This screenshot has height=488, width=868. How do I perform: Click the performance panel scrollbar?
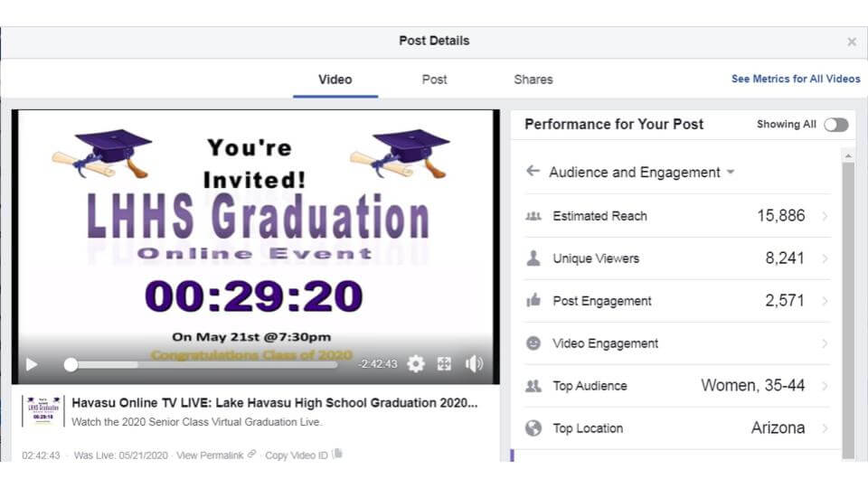coord(847,310)
